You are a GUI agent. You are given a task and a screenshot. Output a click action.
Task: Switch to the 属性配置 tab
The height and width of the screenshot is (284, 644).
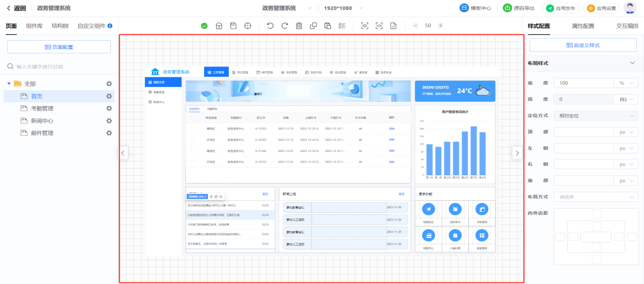(x=583, y=26)
